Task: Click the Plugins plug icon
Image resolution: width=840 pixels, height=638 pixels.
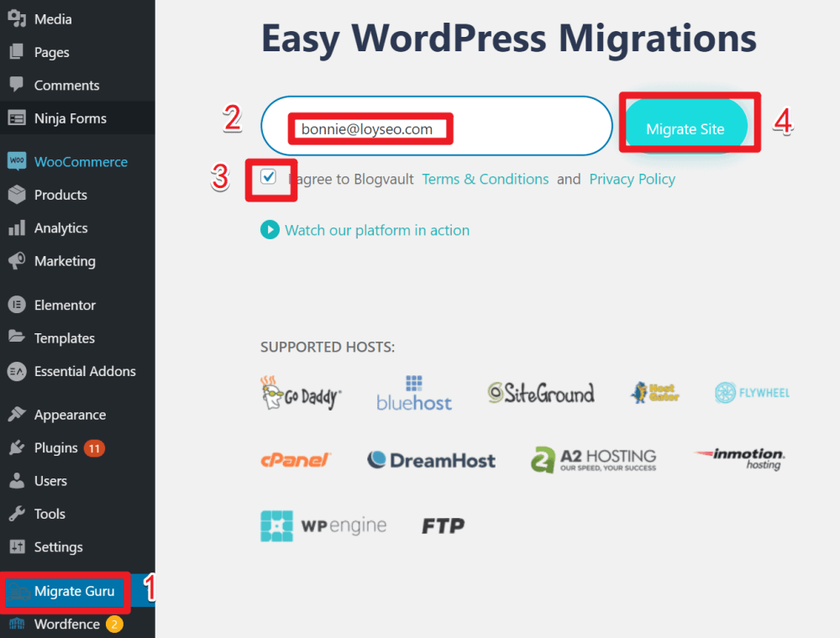Action: click(17, 447)
